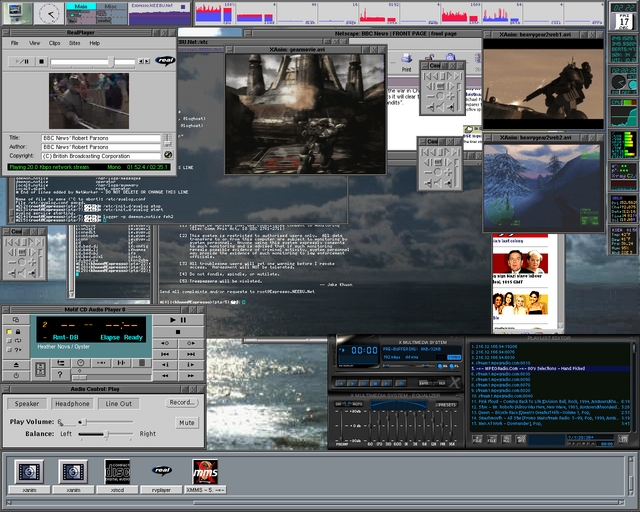Toggle the XMMS equalizer ON button
Image resolution: width=640 pixels, height=512 pixels.
(338, 404)
